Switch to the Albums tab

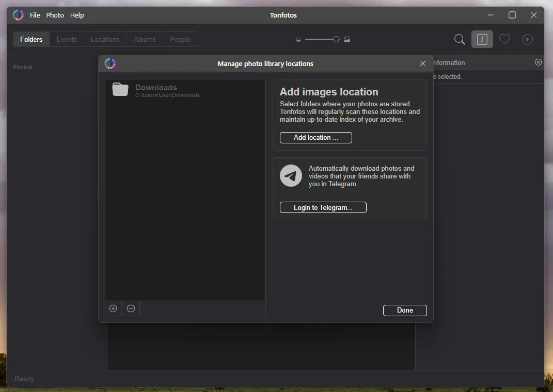145,39
